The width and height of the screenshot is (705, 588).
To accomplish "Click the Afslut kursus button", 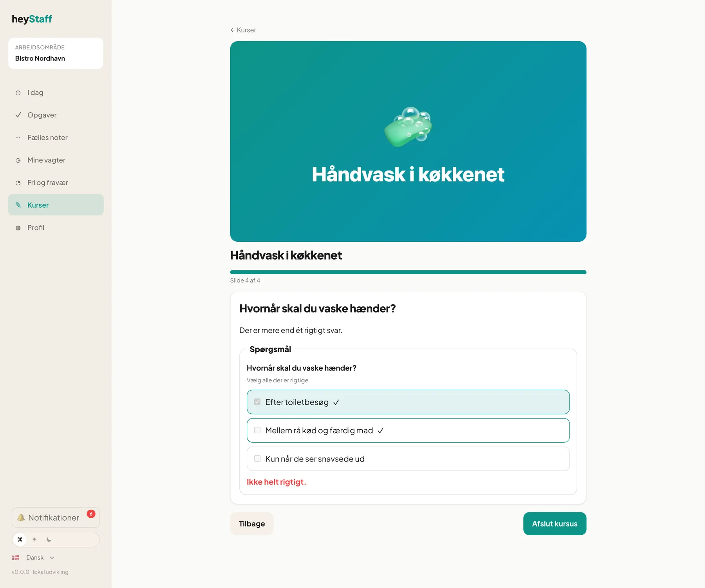I will coord(555,524).
